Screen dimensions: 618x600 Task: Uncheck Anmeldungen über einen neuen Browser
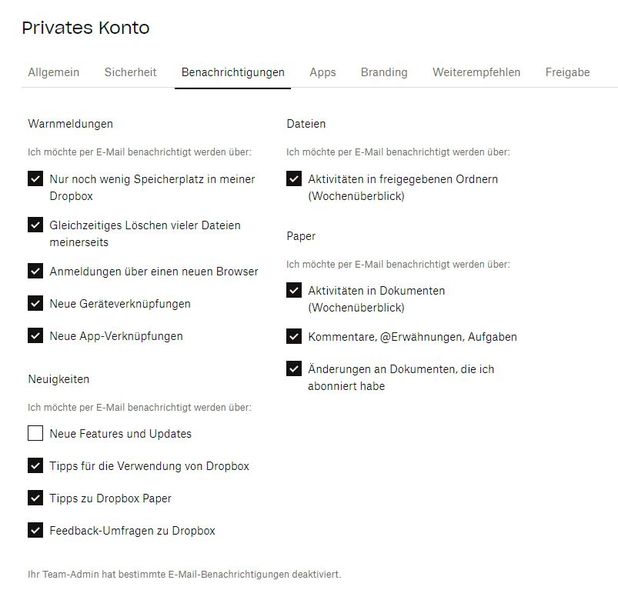point(36,271)
